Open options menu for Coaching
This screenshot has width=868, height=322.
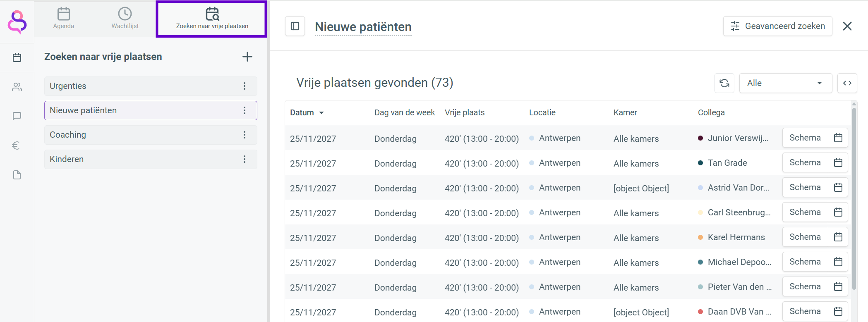pos(245,135)
